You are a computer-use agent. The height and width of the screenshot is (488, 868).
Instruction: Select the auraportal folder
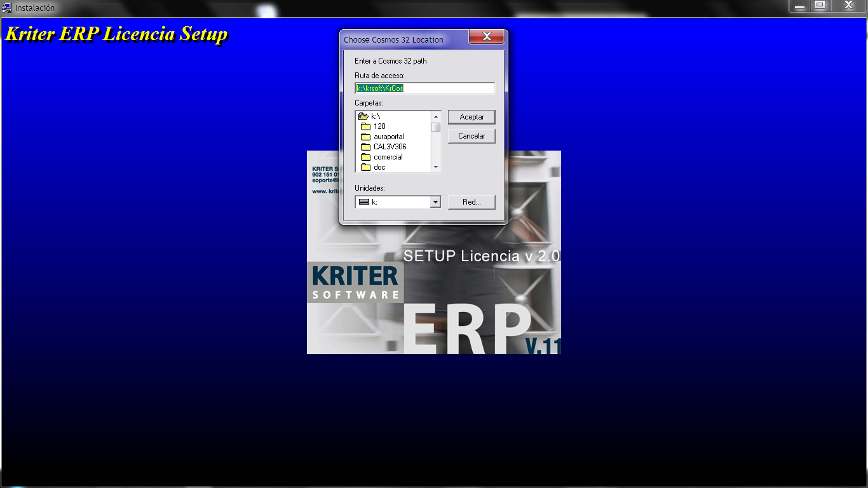(x=394, y=137)
